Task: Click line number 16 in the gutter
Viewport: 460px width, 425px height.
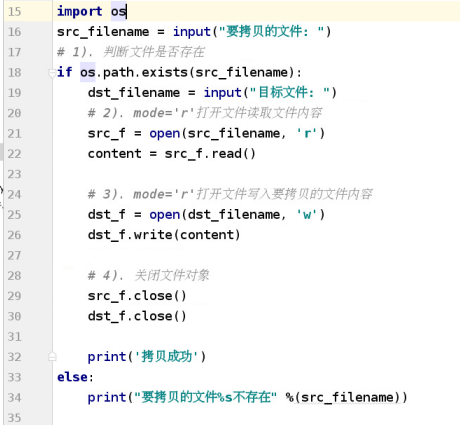Action: coord(14,32)
